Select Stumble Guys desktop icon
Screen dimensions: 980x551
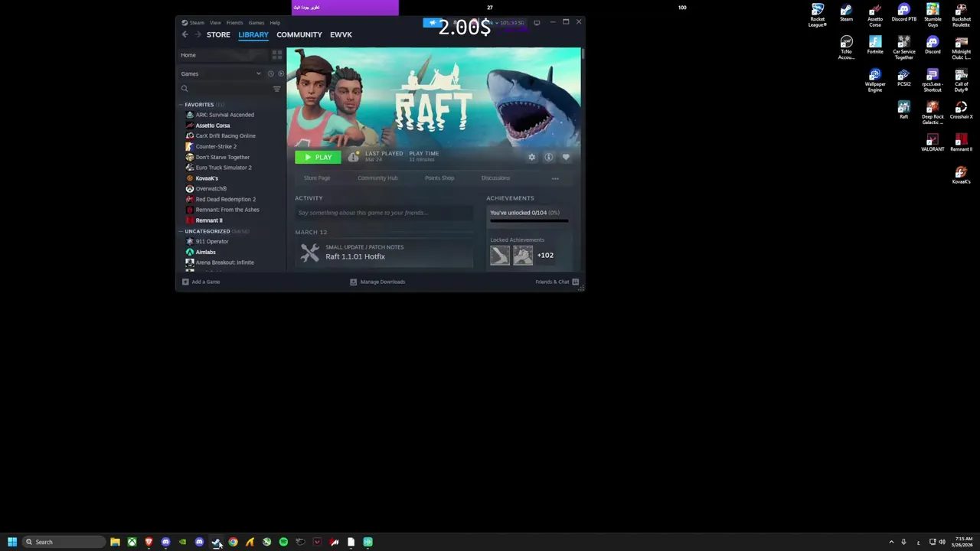933,15
